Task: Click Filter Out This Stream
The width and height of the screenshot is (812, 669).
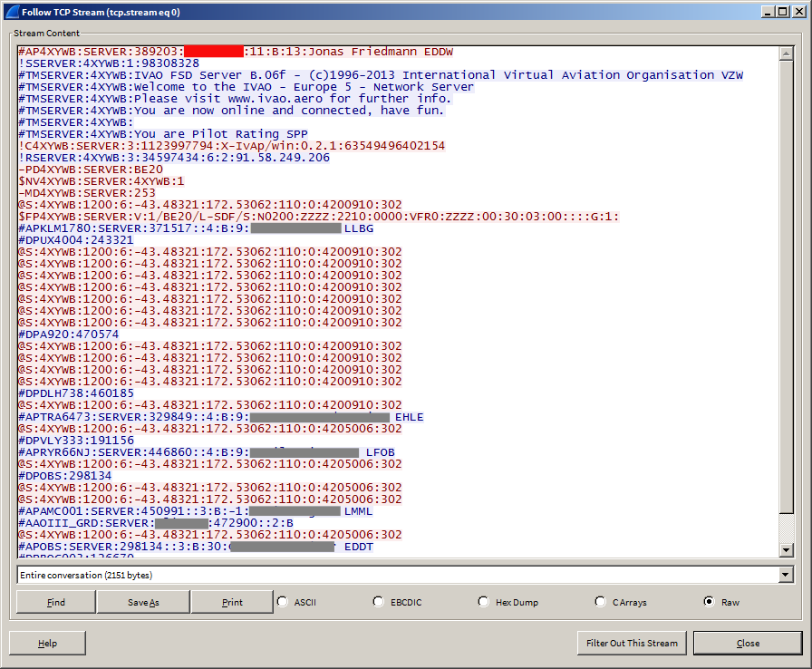Action: click(x=632, y=643)
